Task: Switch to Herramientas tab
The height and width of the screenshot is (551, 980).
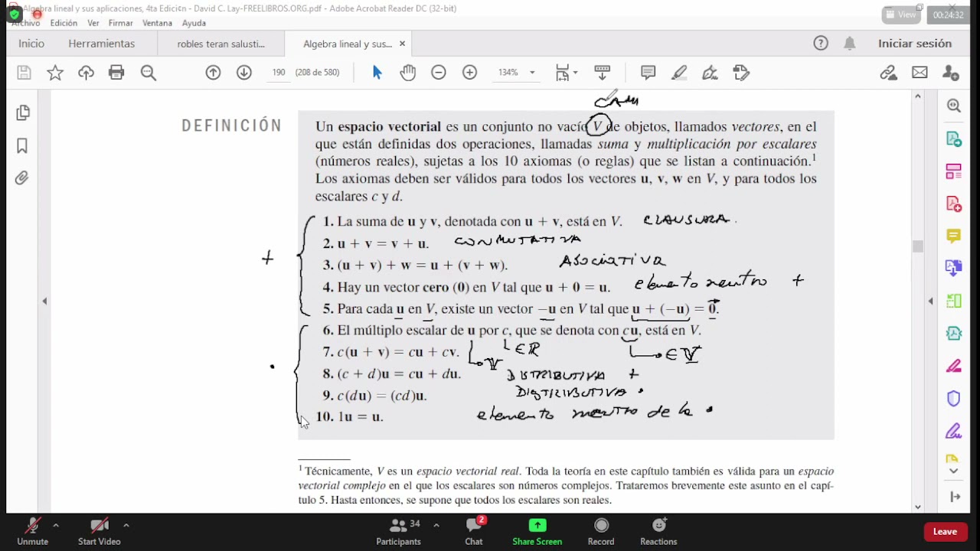Action: (x=102, y=44)
